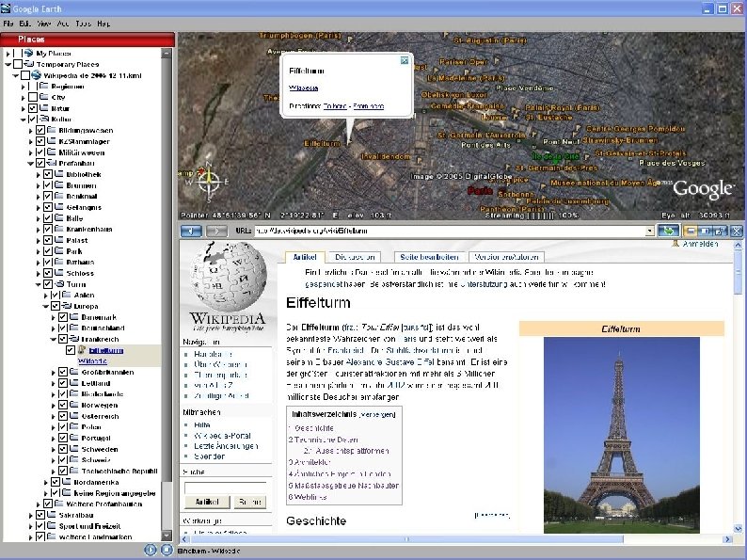Screen dimensions: 747x560
Task: Click the Artikel search button
Action: (207, 502)
